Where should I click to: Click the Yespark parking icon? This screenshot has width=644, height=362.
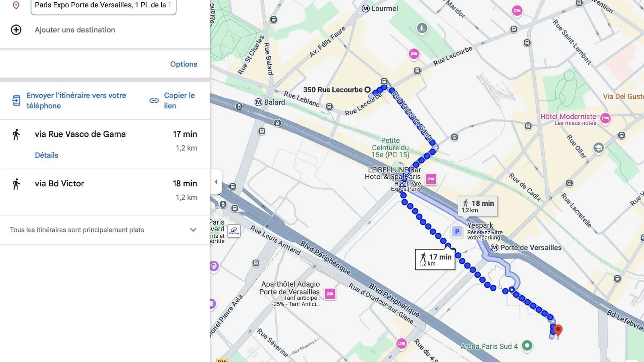pos(457,232)
